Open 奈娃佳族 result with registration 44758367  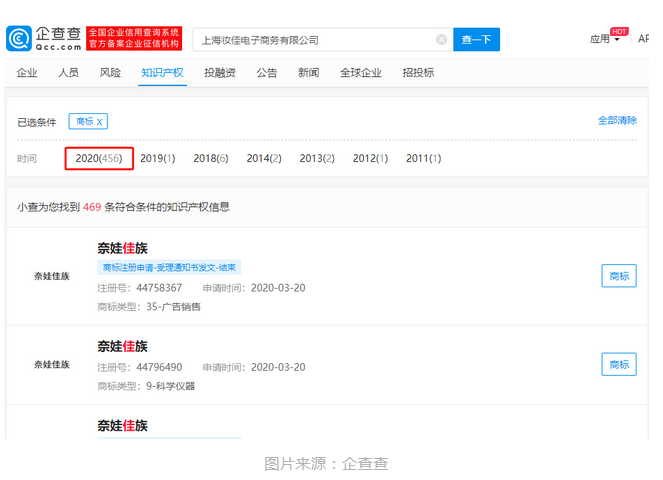point(123,248)
